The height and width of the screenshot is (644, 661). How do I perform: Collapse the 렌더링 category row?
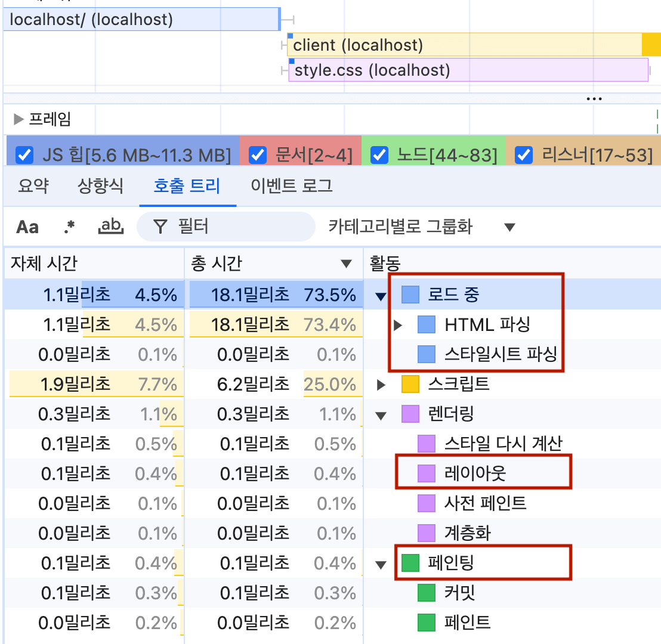[x=381, y=415]
